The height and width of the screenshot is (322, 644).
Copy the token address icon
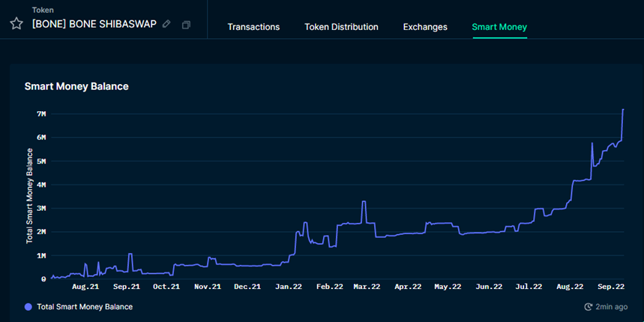[186, 25]
